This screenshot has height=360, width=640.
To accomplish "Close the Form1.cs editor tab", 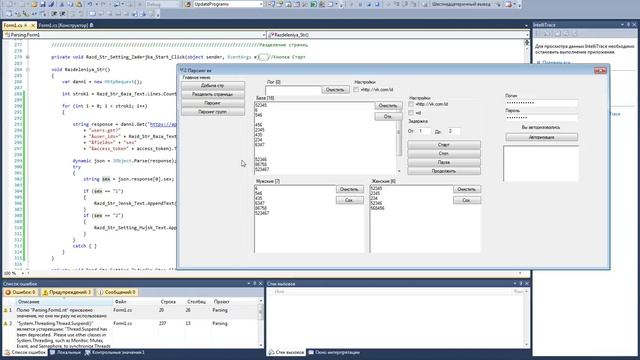I will pyautogui.click(x=33, y=25).
